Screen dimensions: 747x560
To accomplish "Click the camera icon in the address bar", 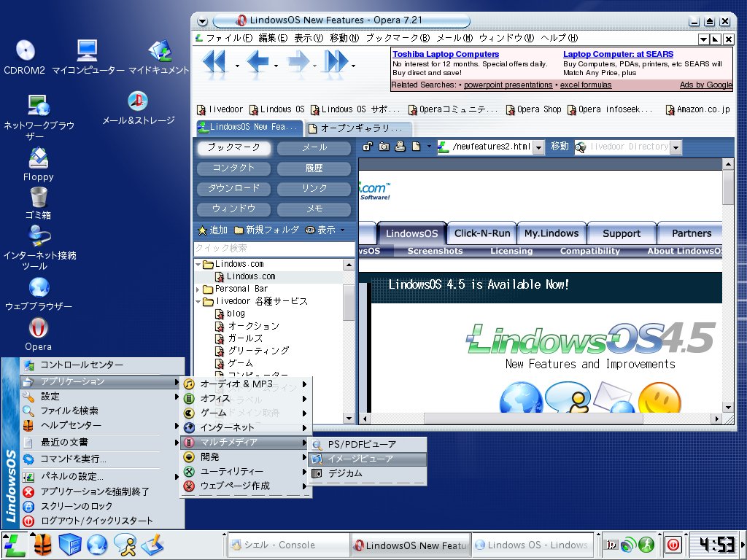I will [384, 146].
